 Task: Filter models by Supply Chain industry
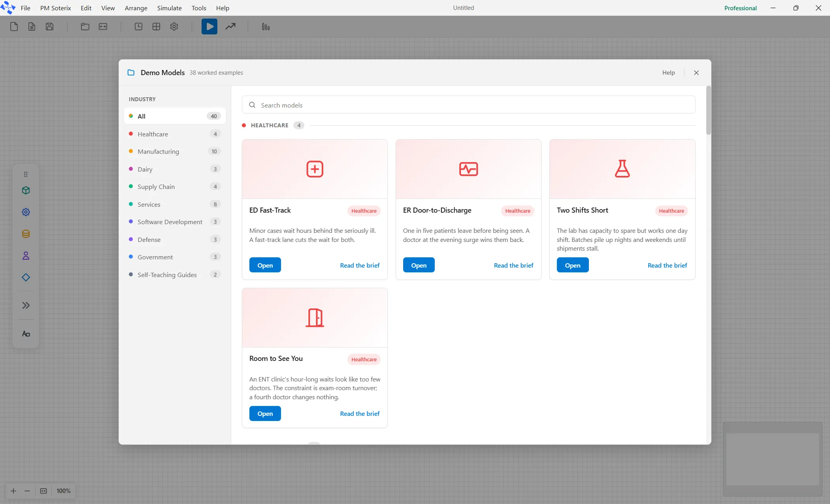tap(175, 187)
